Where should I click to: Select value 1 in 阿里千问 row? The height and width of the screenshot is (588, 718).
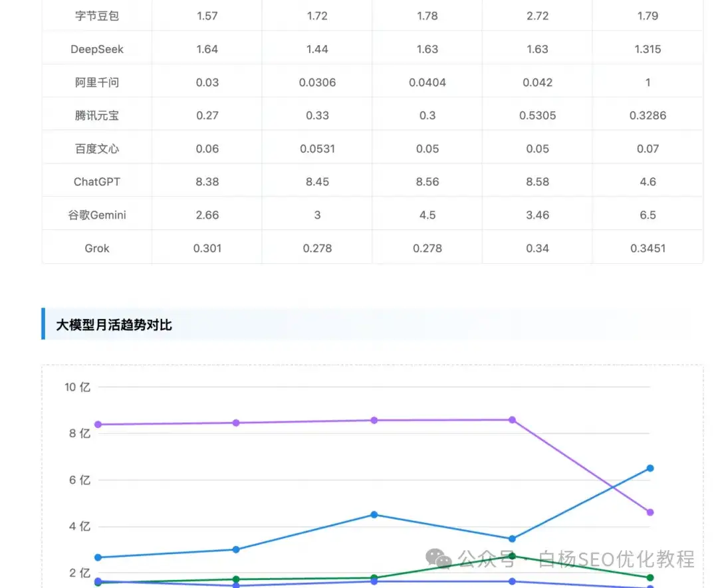(648, 82)
